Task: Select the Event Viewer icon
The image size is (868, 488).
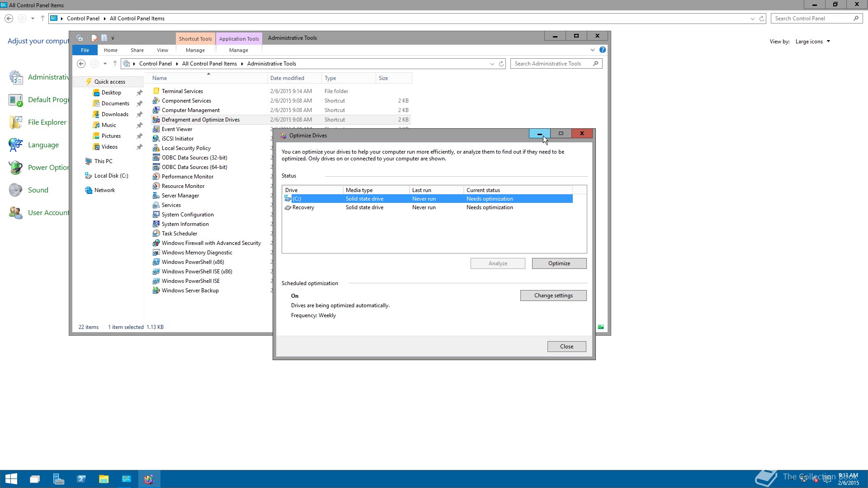Action: [x=156, y=129]
